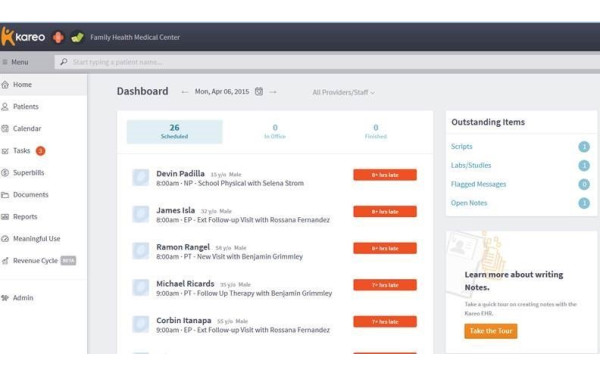
Task: Click Corbin Itanapa's 7+ hrs late button
Action: click(x=385, y=322)
